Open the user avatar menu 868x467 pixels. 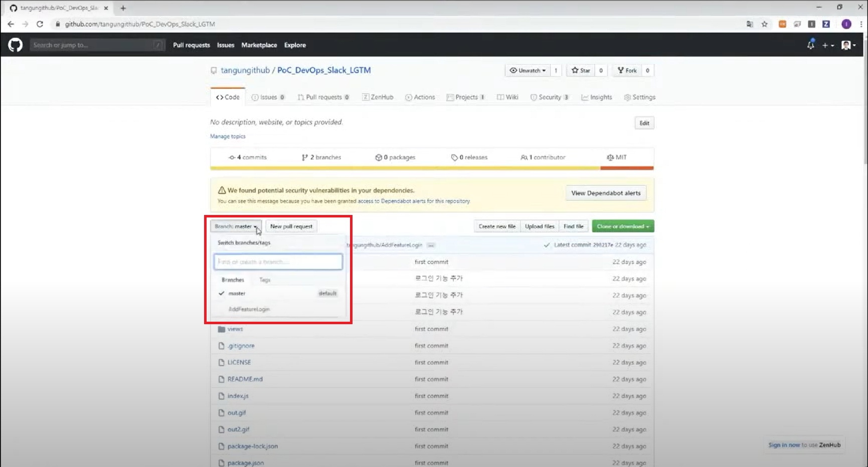pos(848,45)
